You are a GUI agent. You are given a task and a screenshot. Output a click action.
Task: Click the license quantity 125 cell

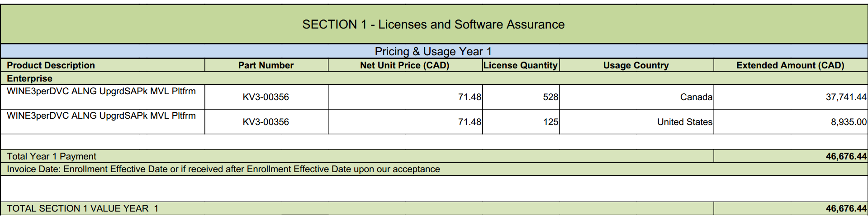tap(550, 122)
